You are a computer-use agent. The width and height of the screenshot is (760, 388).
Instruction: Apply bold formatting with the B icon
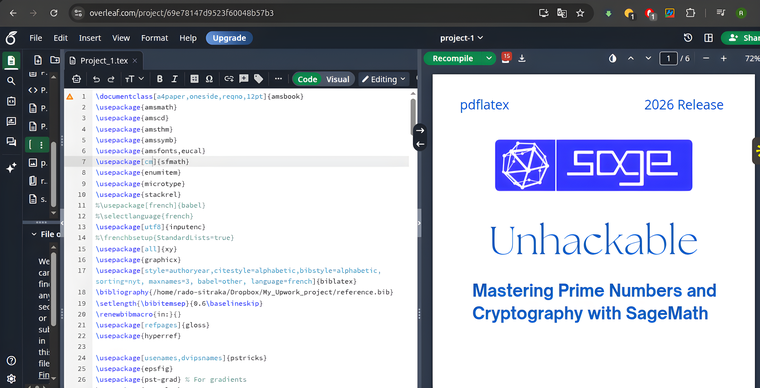(x=159, y=79)
